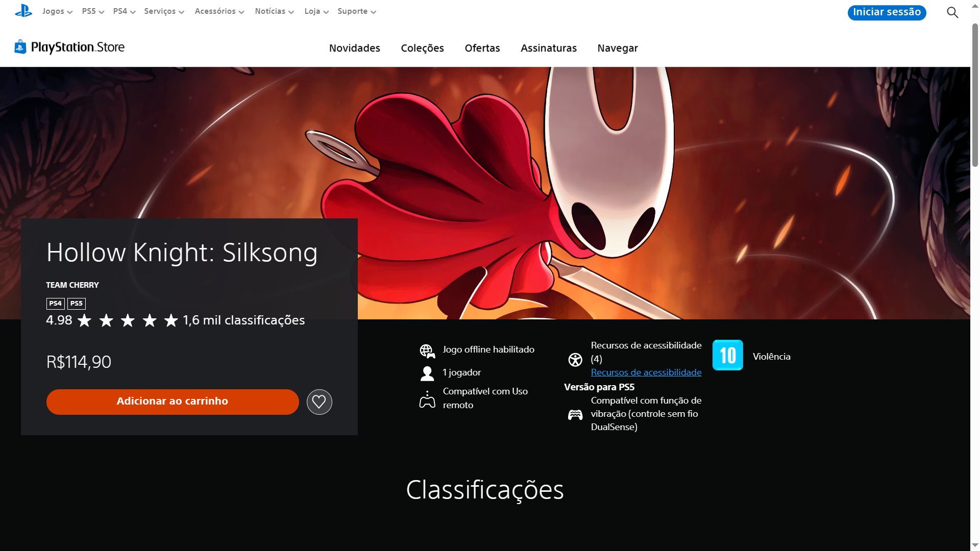Click the remote play controller icon
The width and height of the screenshot is (980, 551).
pyautogui.click(x=427, y=399)
